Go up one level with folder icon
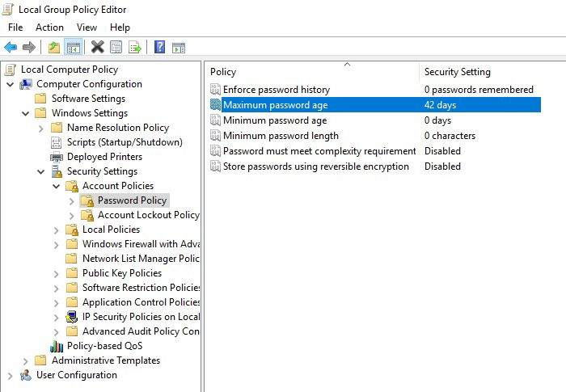The width and height of the screenshot is (566, 392). point(54,48)
